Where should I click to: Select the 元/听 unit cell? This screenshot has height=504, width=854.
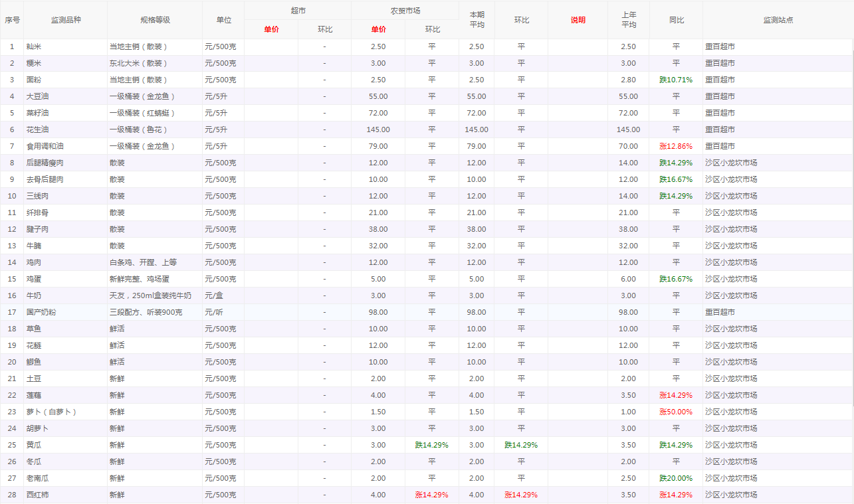215,312
